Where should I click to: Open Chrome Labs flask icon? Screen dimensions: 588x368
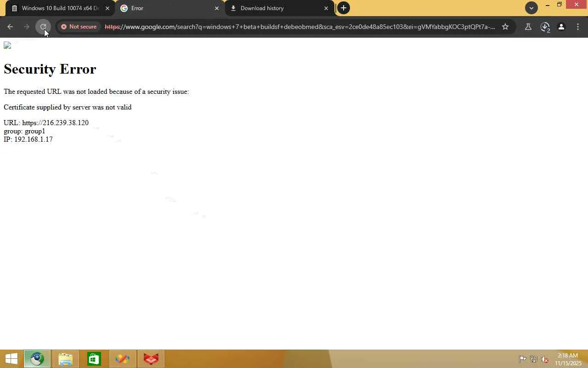tap(528, 27)
